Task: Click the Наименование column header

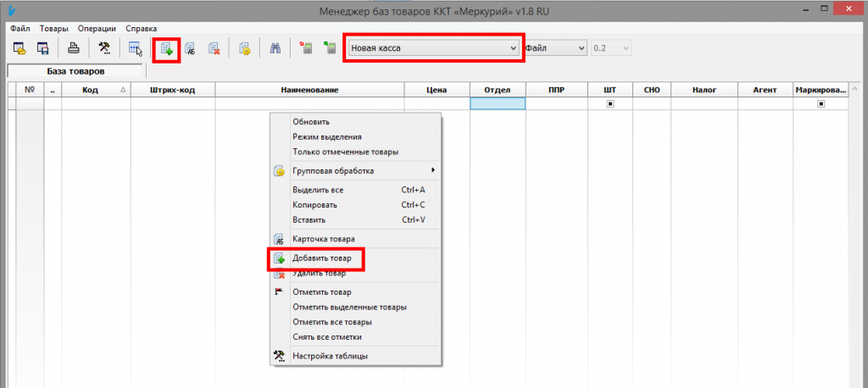Action: pos(309,89)
